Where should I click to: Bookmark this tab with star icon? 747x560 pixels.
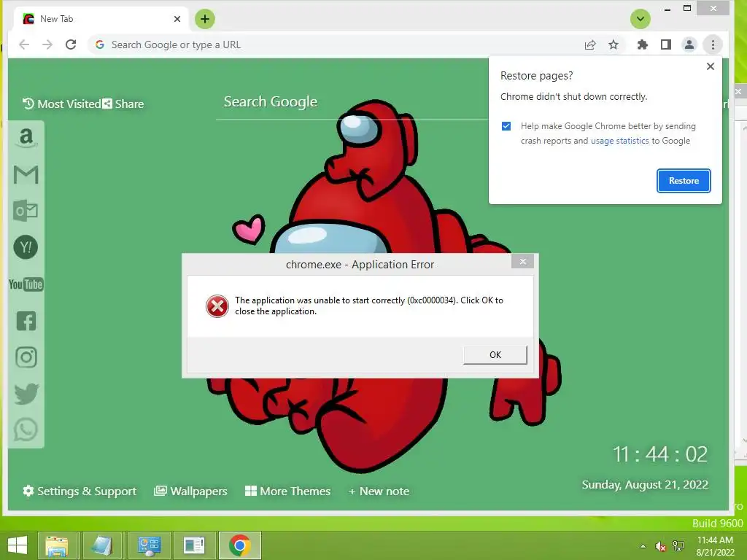click(614, 44)
